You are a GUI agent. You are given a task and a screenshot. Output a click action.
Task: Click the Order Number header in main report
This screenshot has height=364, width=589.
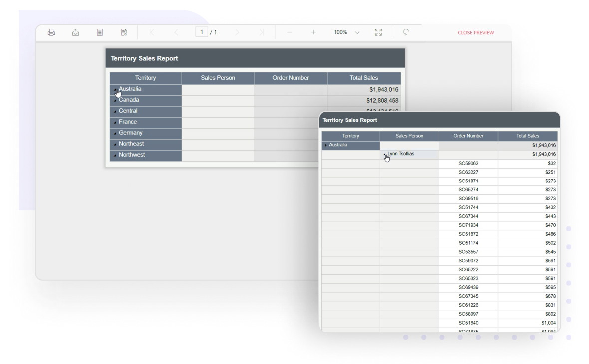[291, 78]
